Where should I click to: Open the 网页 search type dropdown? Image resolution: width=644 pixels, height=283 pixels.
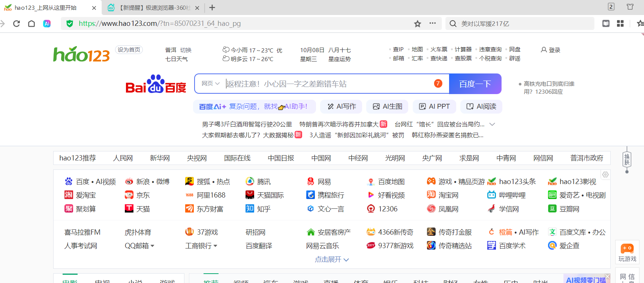click(x=210, y=84)
